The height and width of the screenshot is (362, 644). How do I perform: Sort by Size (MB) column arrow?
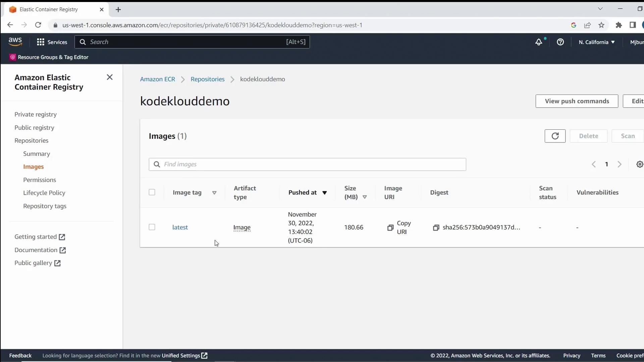pyautogui.click(x=365, y=197)
